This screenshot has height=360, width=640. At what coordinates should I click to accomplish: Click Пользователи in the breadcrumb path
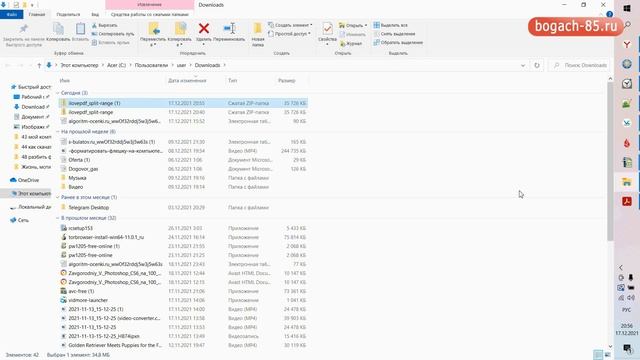coord(151,65)
